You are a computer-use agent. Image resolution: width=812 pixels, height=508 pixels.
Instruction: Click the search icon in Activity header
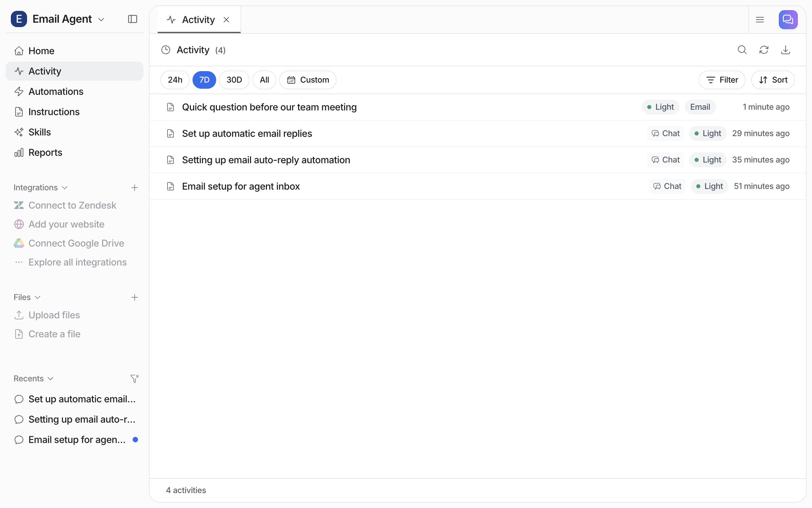tap(742, 50)
